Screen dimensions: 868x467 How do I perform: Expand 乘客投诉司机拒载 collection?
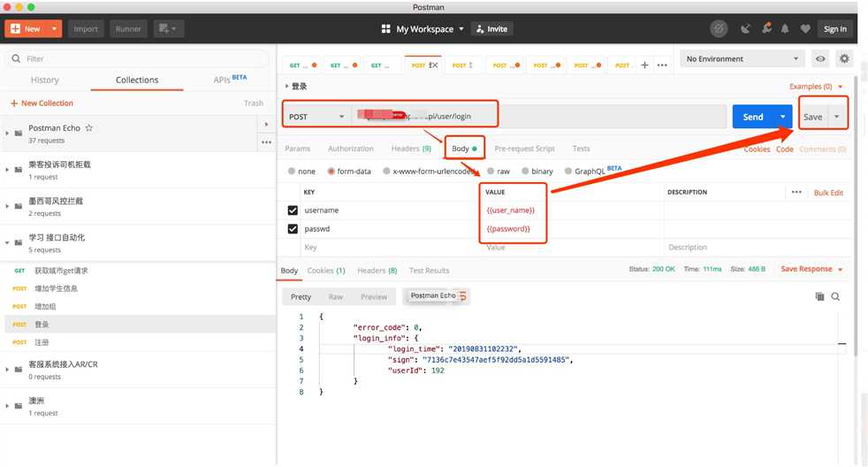(x=7, y=170)
